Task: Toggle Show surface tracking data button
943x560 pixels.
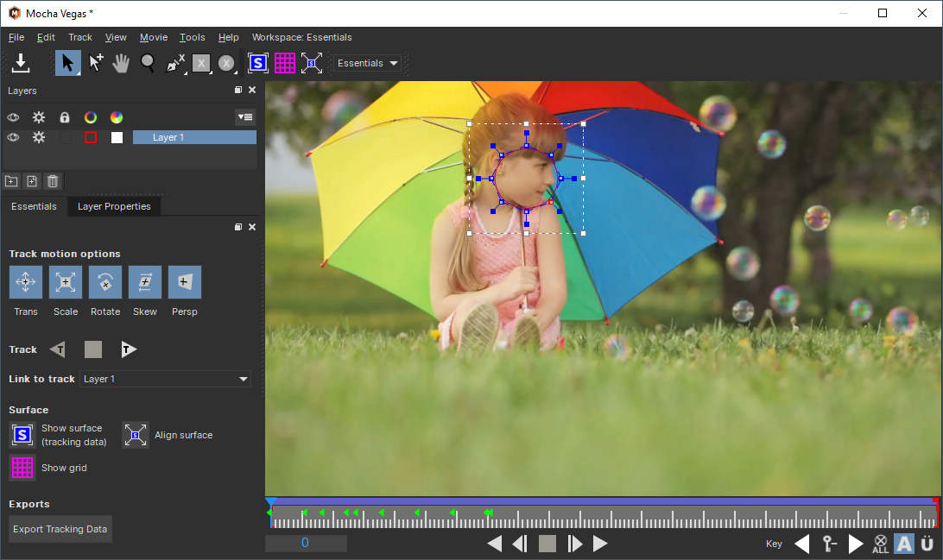Action: pos(22,435)
